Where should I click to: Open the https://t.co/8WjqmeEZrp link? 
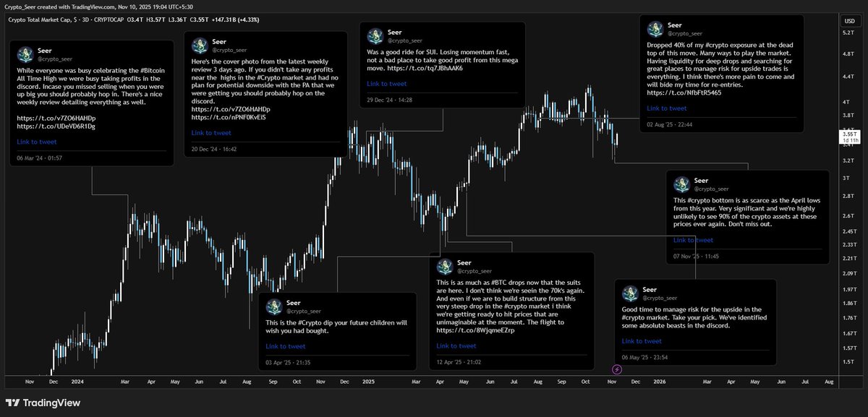(476, 330)
